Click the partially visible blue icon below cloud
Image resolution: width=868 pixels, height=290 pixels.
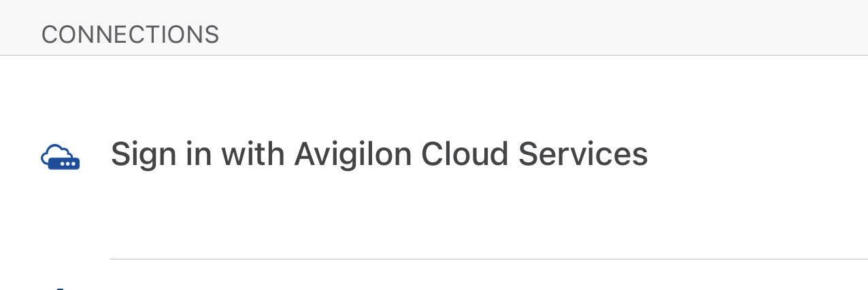(x=61, y=288)
